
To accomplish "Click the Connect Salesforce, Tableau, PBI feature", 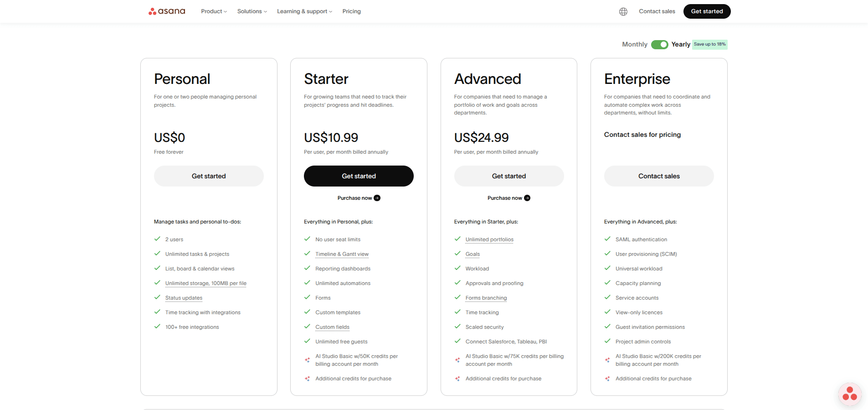I will (x=506, y=342).
